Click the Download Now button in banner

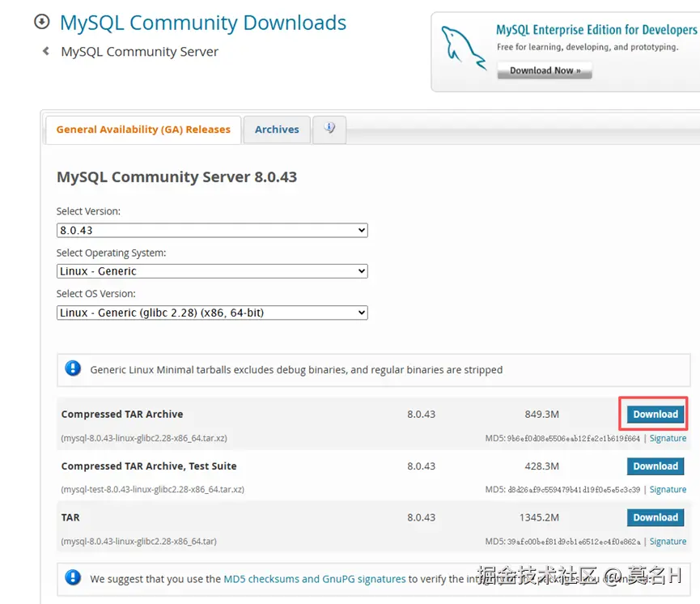pyautogui.click(x=545, y=70)
